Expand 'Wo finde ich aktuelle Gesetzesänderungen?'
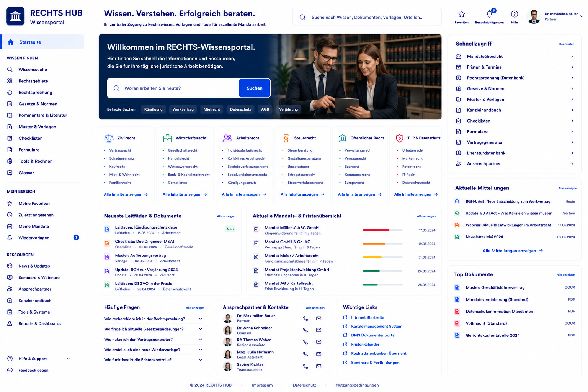This screenshot has width=588, height=392. [200, 329]
